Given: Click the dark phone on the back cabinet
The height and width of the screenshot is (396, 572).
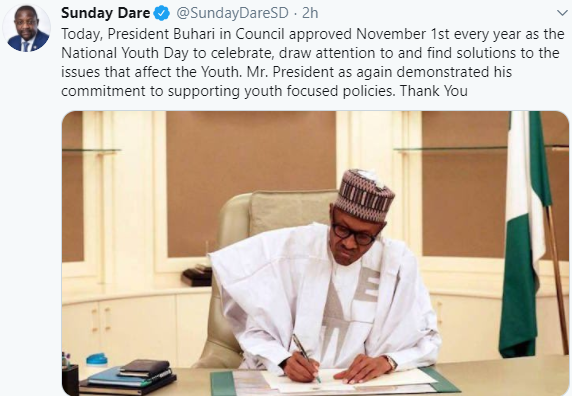Looking at the screenshot, I should [x=197, y=276].
